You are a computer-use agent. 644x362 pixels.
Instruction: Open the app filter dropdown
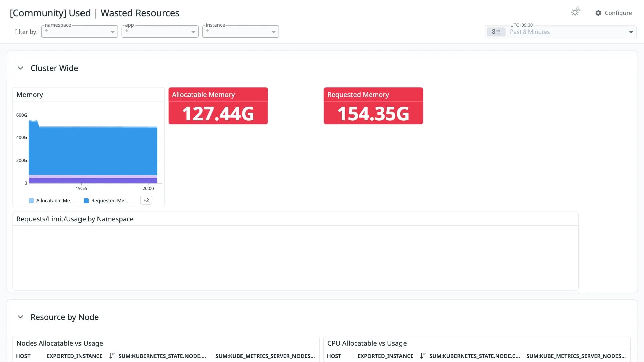click(x=160, y=32)
